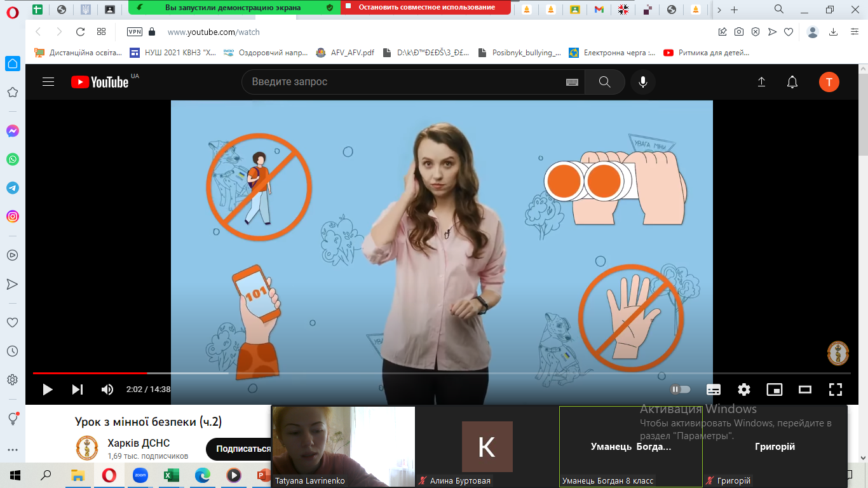This screenshot has height=488, width=868.
Task: Open the player settings gear
Action: (x=744, y=390)
